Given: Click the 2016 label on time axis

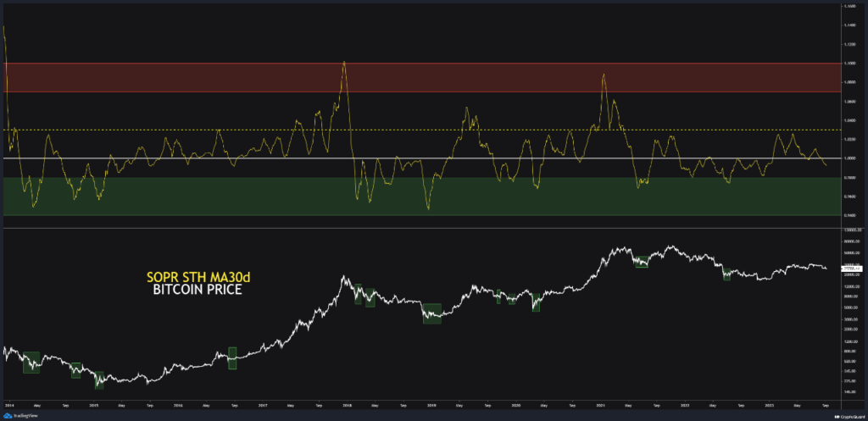Looking at the screenshot, I should (x=178, y=406).
